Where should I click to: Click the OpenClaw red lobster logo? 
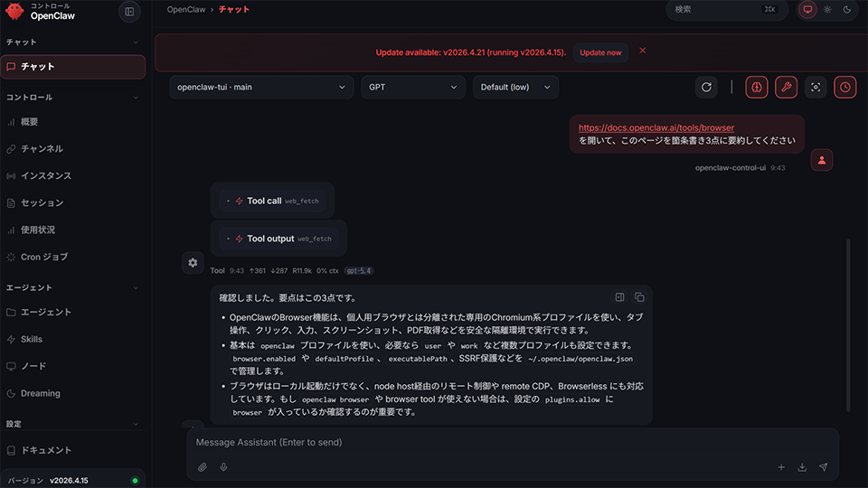pos(15,11)
